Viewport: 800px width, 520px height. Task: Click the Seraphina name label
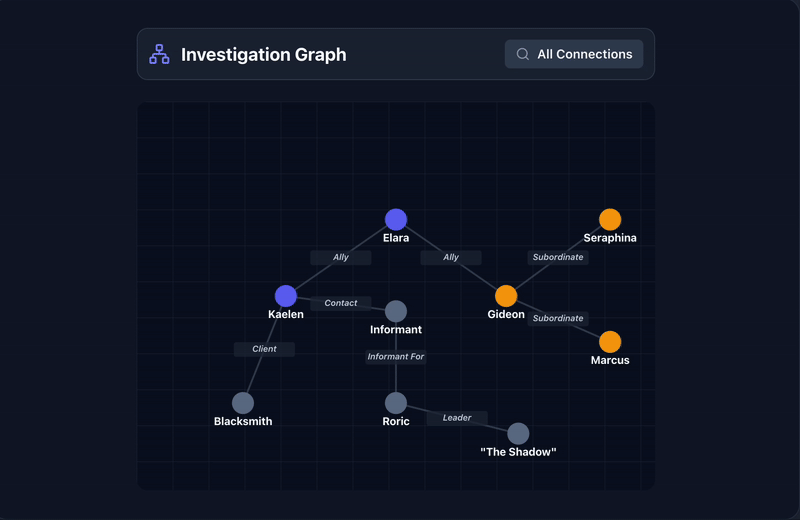point(610,238)
